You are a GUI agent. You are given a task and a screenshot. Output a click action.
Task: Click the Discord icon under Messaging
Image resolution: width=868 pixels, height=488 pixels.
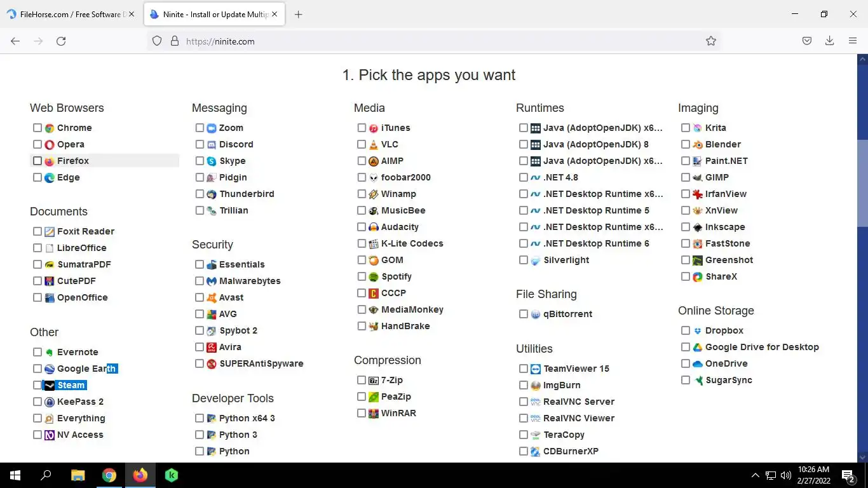pos(212,144)
